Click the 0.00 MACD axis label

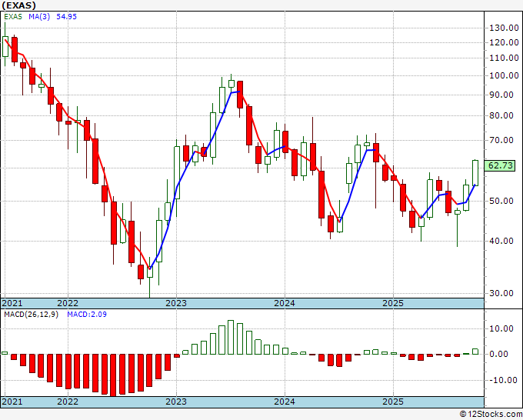[x=498, y=354]
